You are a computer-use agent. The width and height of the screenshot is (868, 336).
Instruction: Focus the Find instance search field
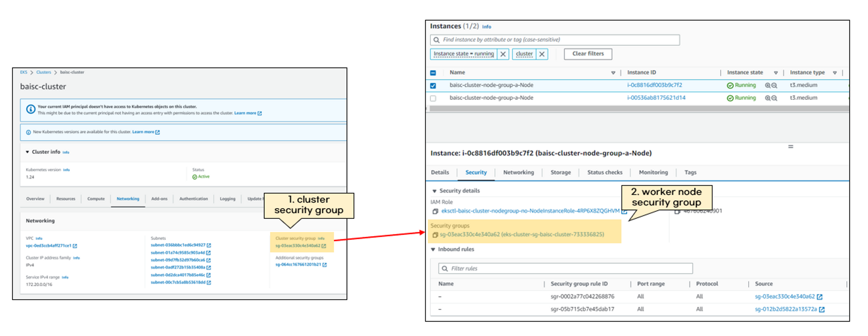[x=555, y=40]
